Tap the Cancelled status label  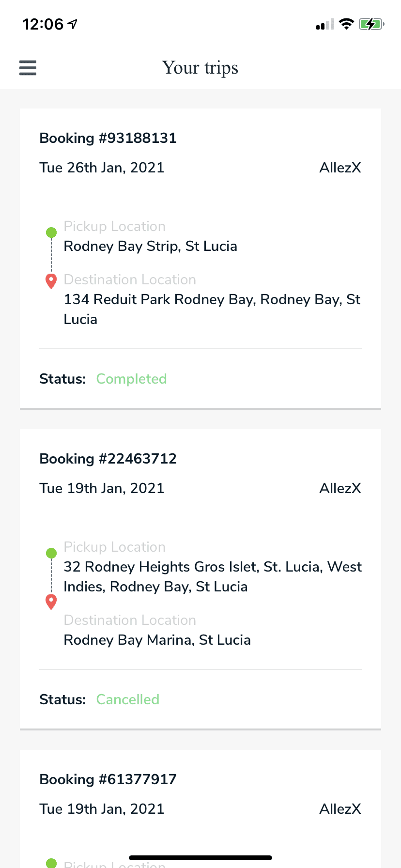128,699
